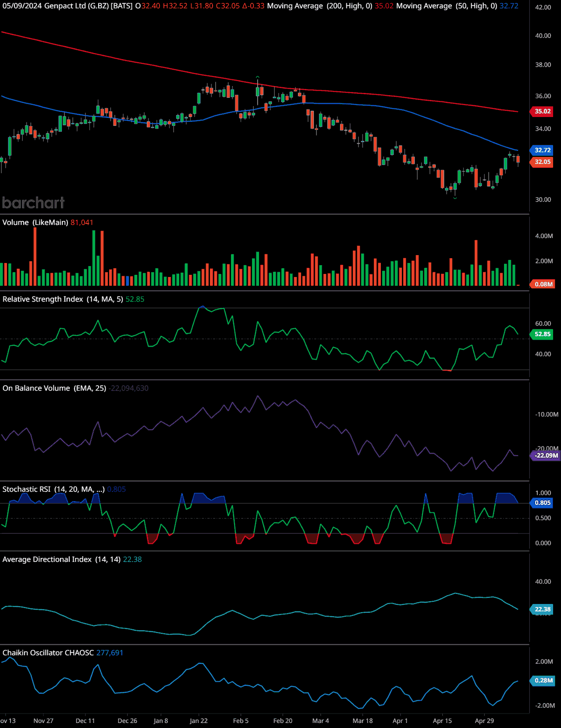
Task: Click the 0.08M volume value tag
Action: (x=543, y=284)
